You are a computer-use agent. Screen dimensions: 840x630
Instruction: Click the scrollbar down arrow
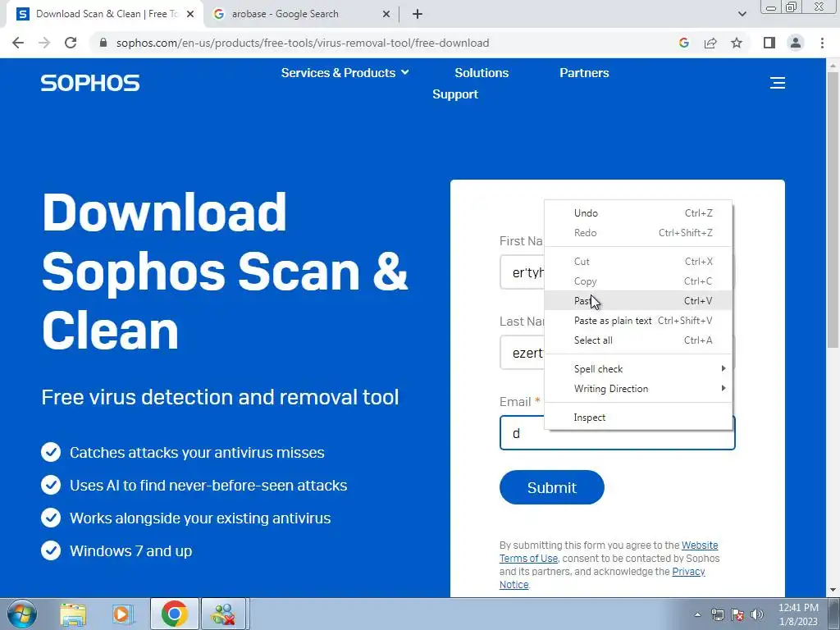coord(833,591)
